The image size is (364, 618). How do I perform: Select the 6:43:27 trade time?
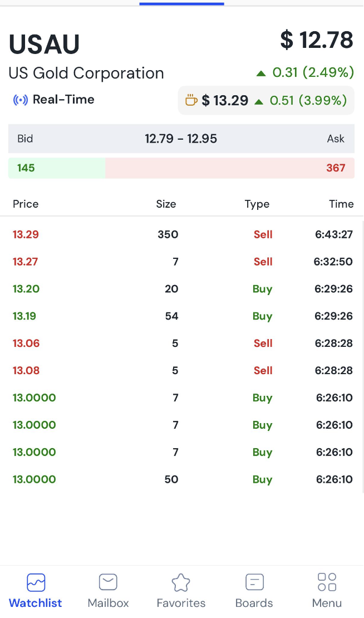[x=334, y=234]
